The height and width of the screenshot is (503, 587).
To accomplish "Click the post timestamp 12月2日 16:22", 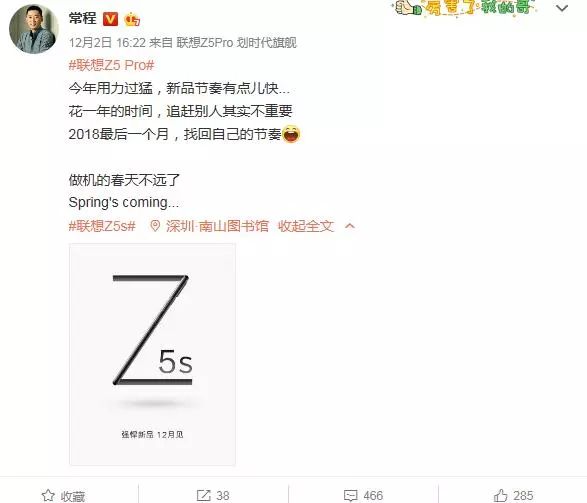I will point(107,43).
